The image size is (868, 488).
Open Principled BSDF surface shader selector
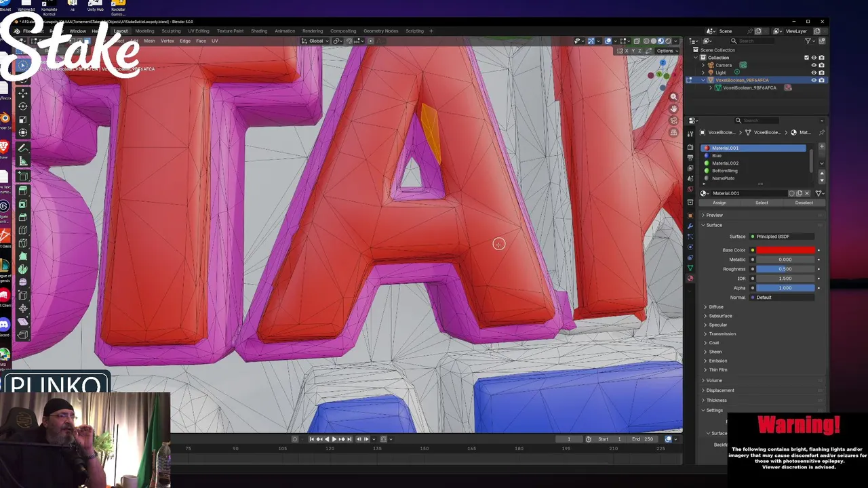(783, 237)
